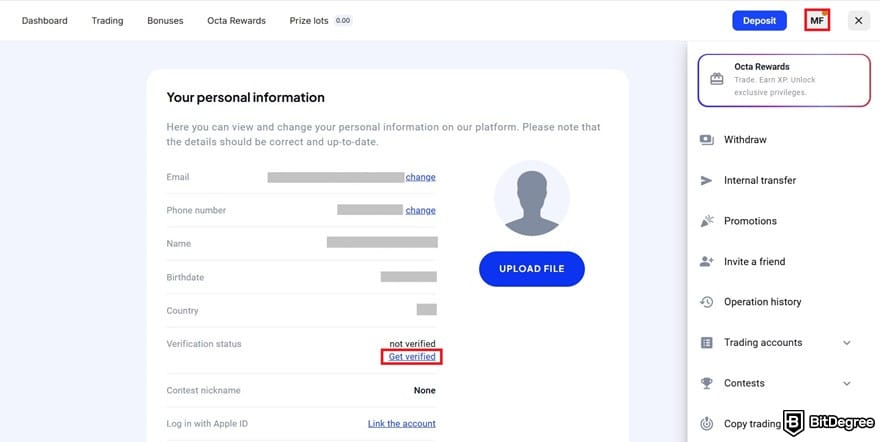Click change link next to Phone number

click(x=420, y=210)
